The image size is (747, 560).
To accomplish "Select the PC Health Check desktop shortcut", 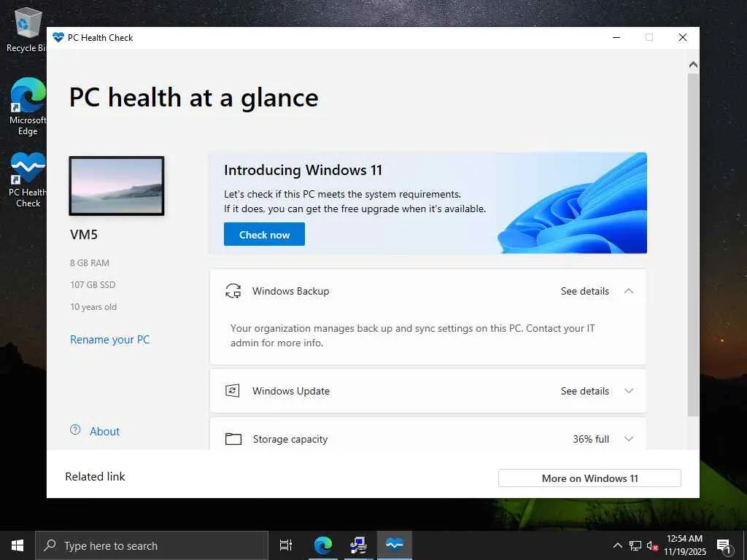I will pyautogui.click(x=28, y=181).
